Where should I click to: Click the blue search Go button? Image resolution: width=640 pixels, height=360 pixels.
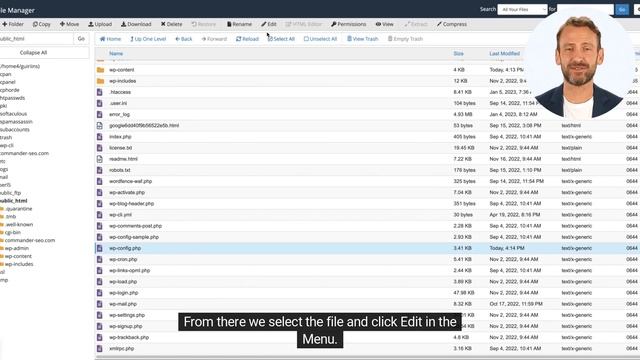pos(622,9)
